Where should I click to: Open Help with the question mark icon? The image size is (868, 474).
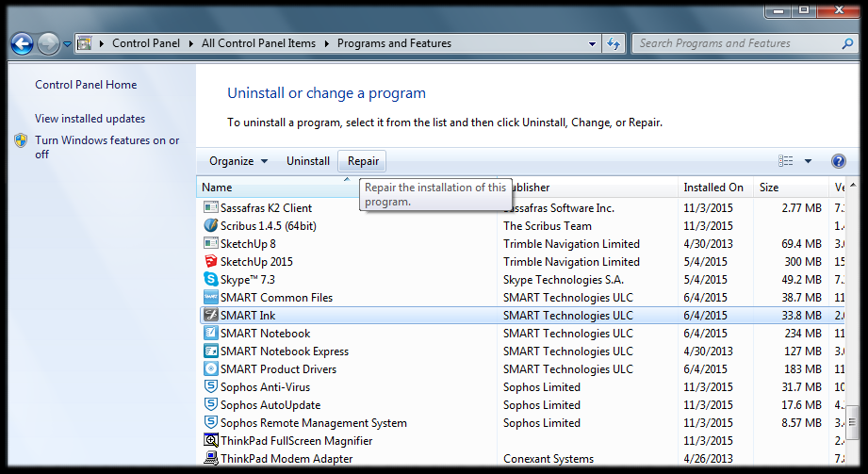838,161
